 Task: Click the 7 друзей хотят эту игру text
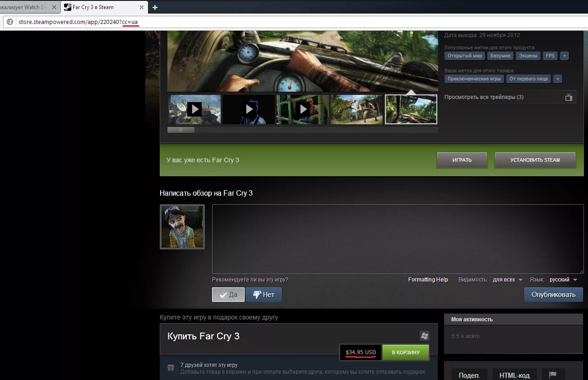pyautogui.click(x=209, y=365)
